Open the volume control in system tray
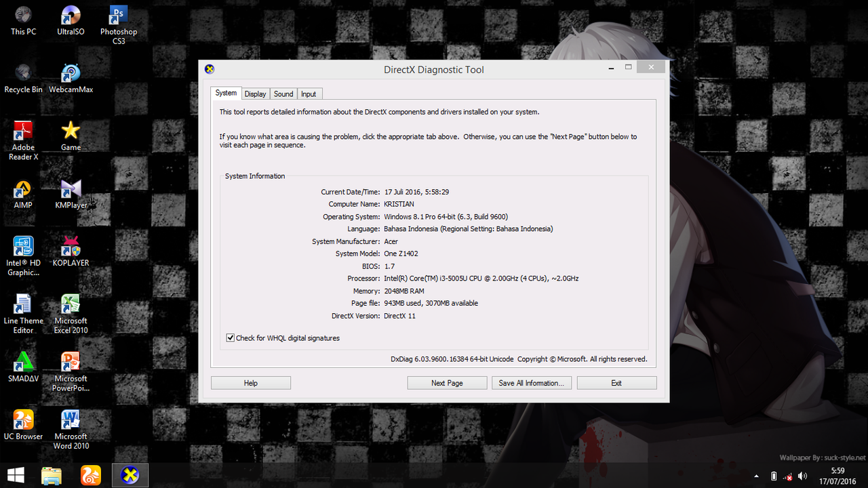The height and width of the screenshot is (488, 868). point(803,476)
